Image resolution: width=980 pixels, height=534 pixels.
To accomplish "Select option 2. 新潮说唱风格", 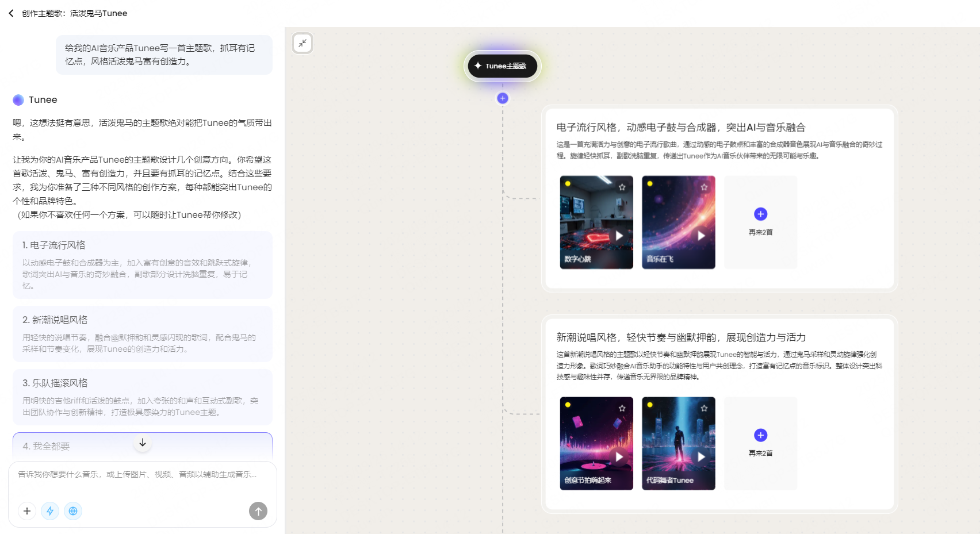I will 142,333.
